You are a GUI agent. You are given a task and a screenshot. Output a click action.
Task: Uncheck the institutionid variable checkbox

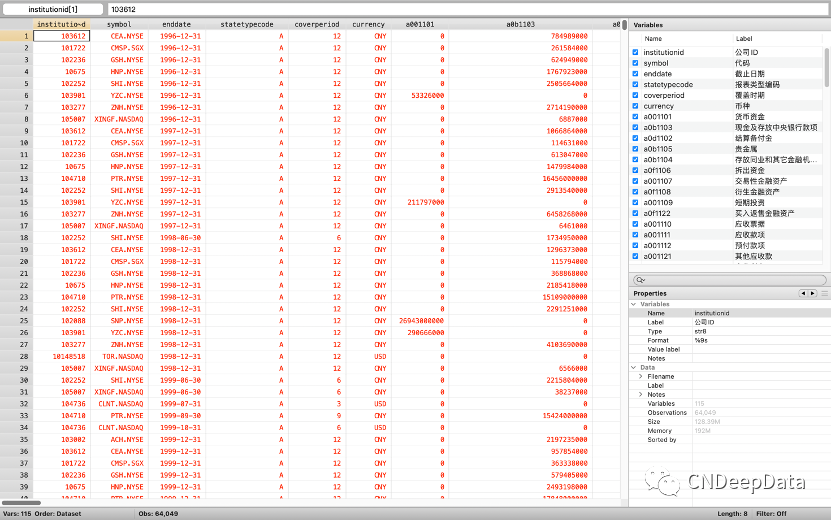[x=635, y=52]
